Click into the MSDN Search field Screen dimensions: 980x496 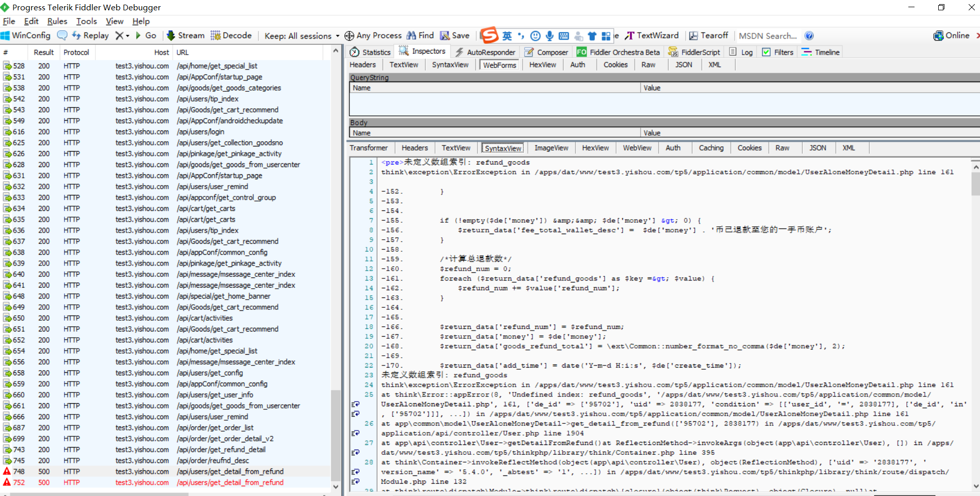768,36
